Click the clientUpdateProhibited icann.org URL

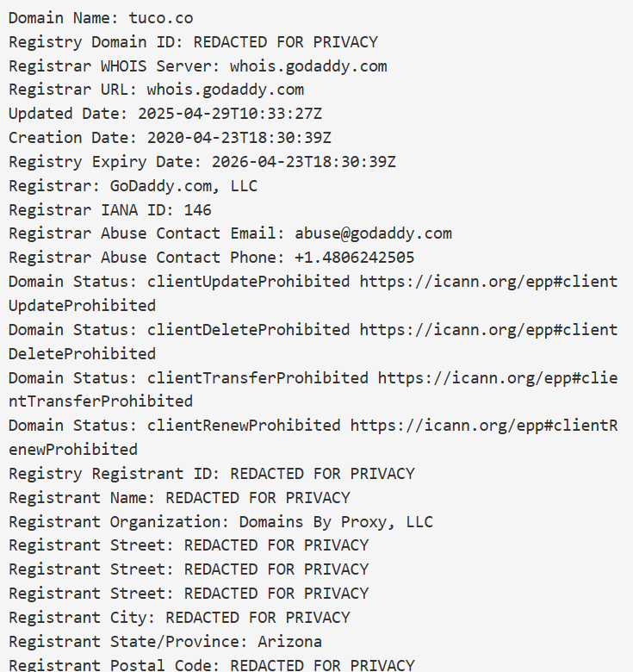488,282
